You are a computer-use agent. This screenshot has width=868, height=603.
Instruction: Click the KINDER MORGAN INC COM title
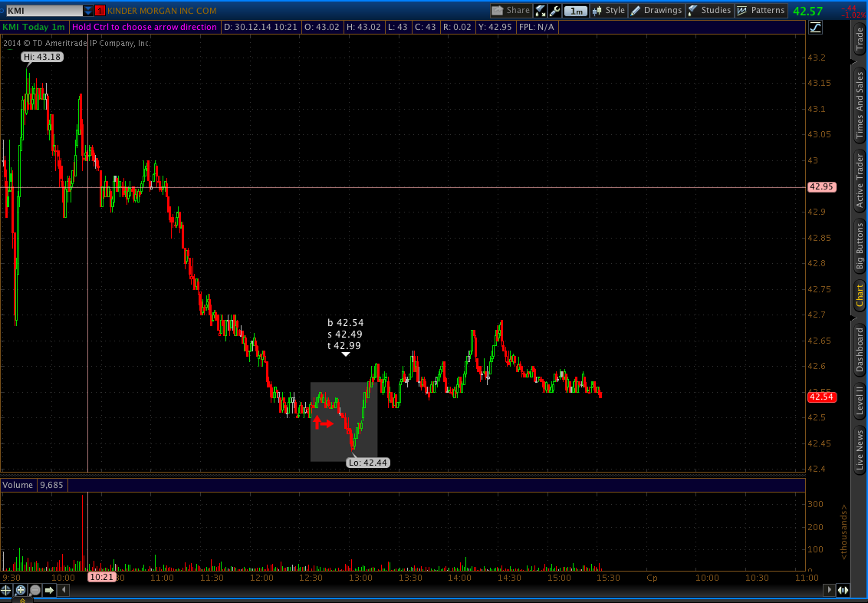tap(163, 11)
